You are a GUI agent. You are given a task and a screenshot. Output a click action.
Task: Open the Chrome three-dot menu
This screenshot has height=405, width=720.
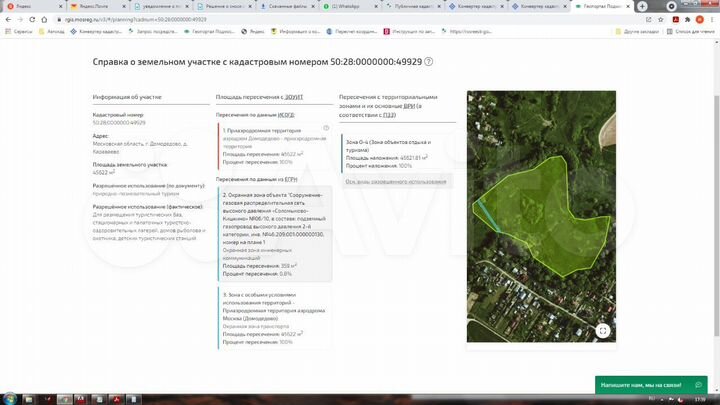point(712,20)
